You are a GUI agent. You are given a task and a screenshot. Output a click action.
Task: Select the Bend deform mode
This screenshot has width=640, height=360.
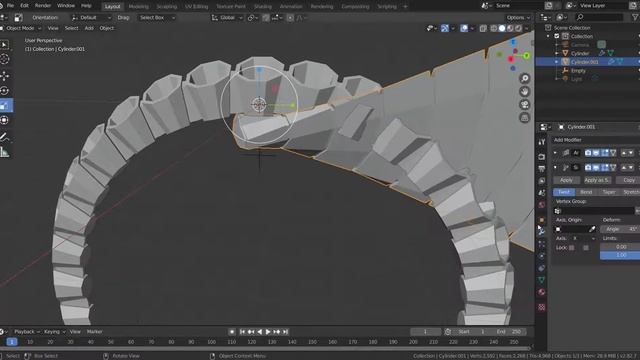point(586,192)
